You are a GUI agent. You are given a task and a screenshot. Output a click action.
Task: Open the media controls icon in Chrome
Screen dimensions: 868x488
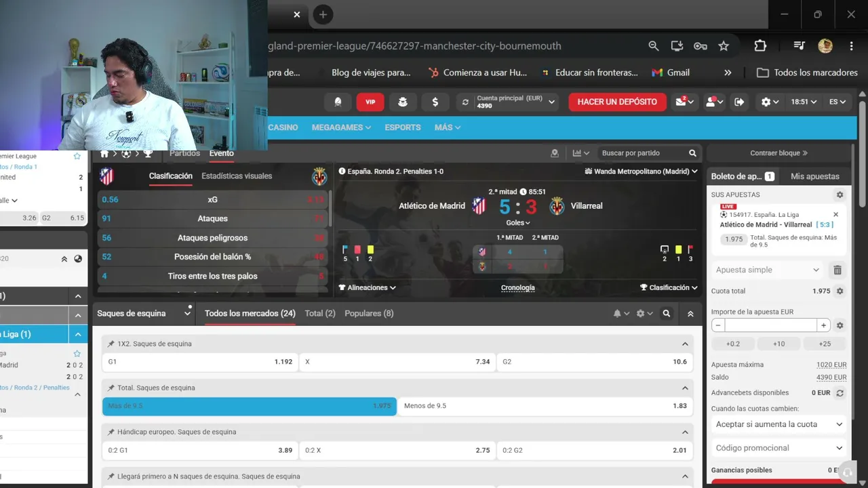tap(800, 46)
